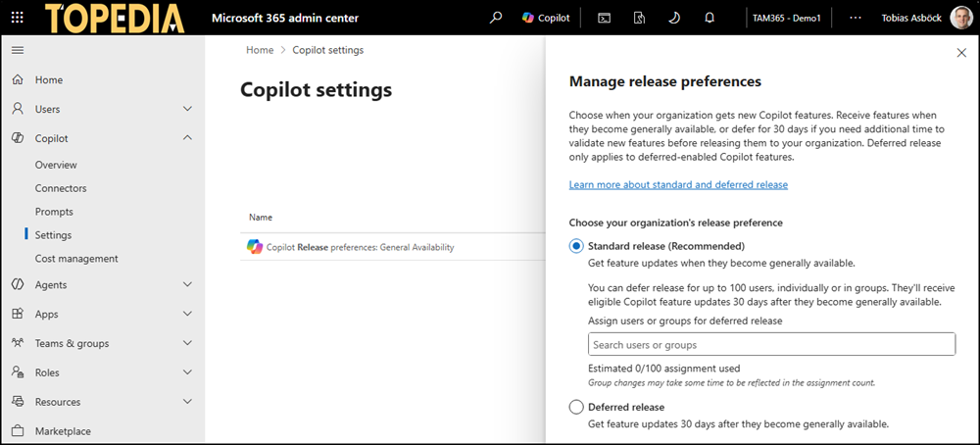The height and width of the screenshot is (445, 980).
Task: Click the Apps icon in sidebar
Action: pos(18,314)
